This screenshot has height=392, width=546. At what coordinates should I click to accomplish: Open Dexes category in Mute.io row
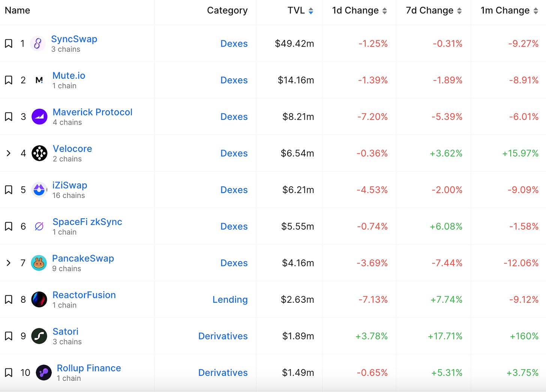pyautogui.click(x=234, y=80)
